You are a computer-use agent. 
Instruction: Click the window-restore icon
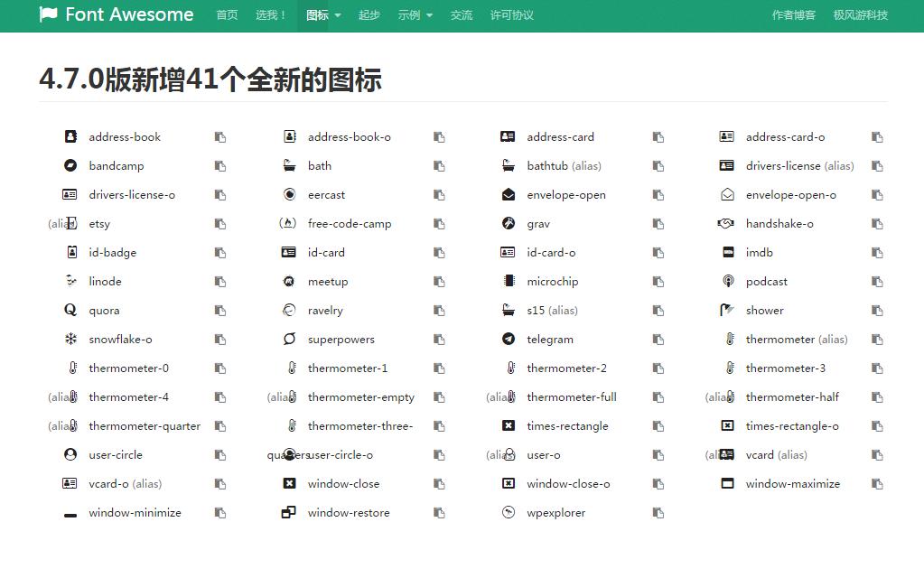(x=290, y=512)
